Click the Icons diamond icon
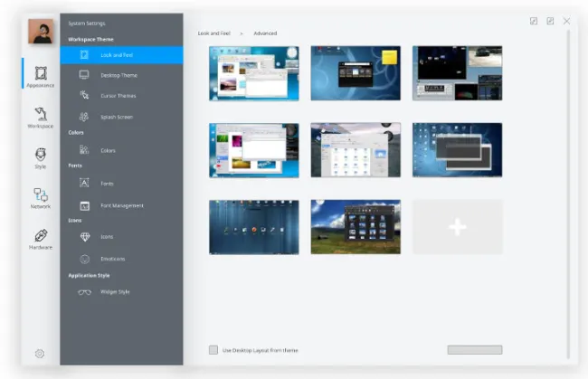This screenshot has width=588, height=379. [85, 237]
